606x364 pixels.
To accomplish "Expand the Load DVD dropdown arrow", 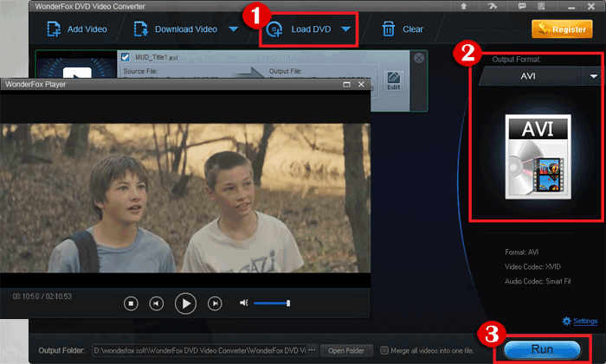I will click(x=346, y=29).
